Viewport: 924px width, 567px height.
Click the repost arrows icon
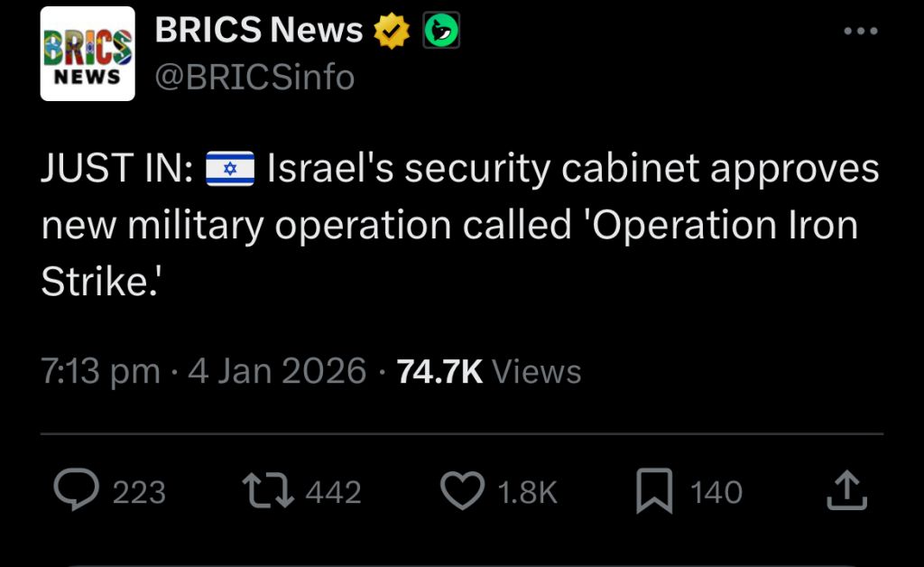click(x=268, y=490)
